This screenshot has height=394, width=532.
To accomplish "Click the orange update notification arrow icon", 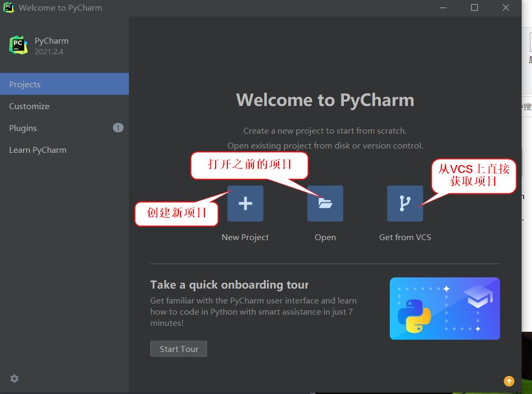I will pos(509,381).
